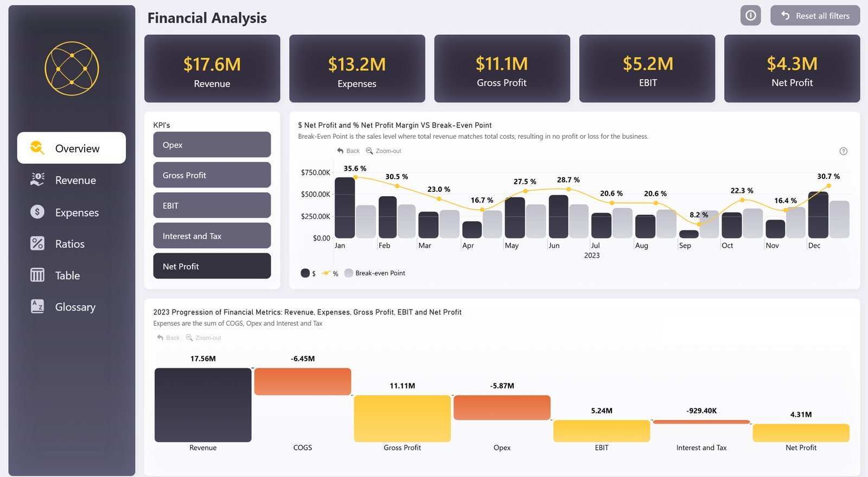Viewport: 868px width, 477px height.
Task: Click the help question-mark icon on chart
Action: coord(843,151)
